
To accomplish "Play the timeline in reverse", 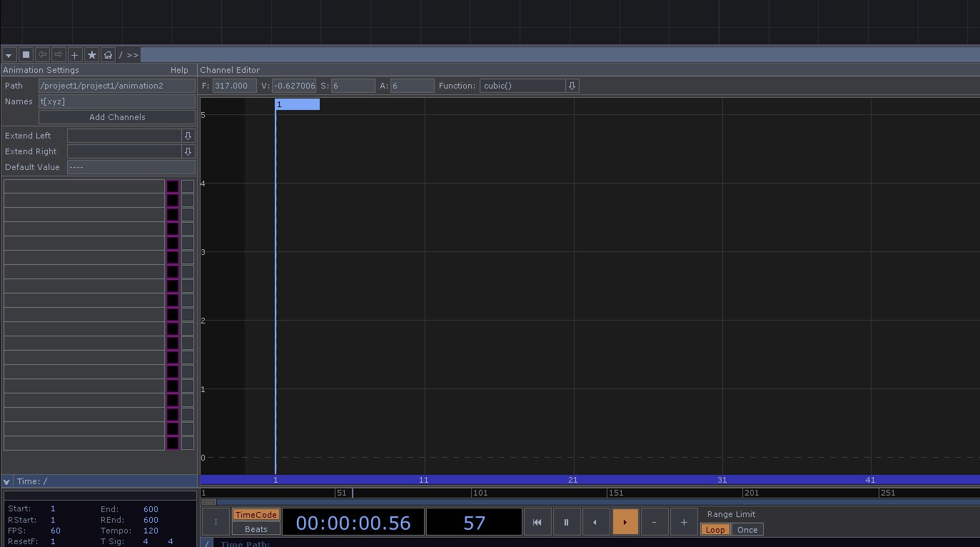I will [595, 522].
